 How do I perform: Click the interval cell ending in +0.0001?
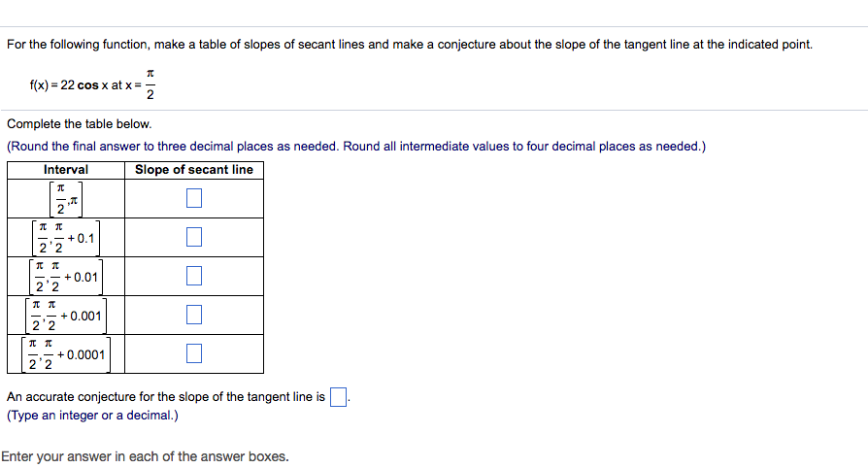click(x=65, y=354)
